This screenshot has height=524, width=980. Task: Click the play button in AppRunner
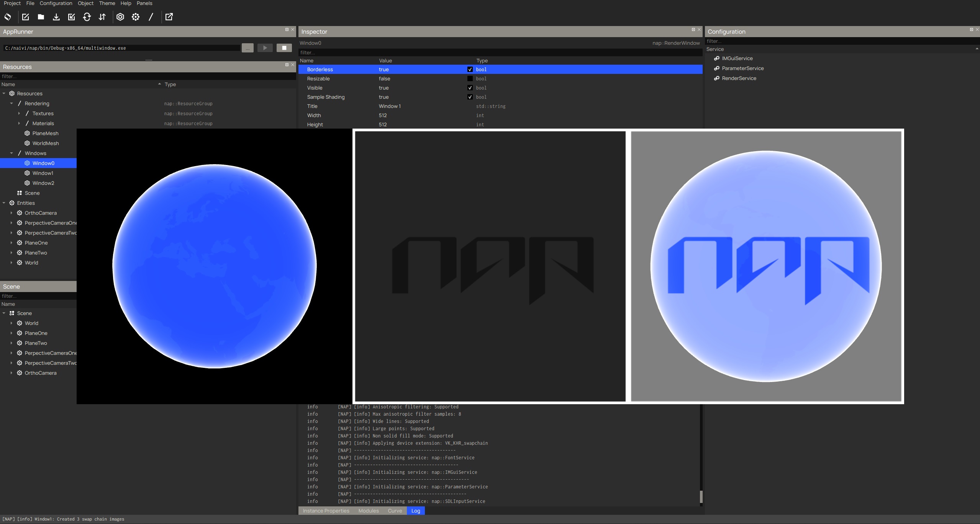point(265,47)
